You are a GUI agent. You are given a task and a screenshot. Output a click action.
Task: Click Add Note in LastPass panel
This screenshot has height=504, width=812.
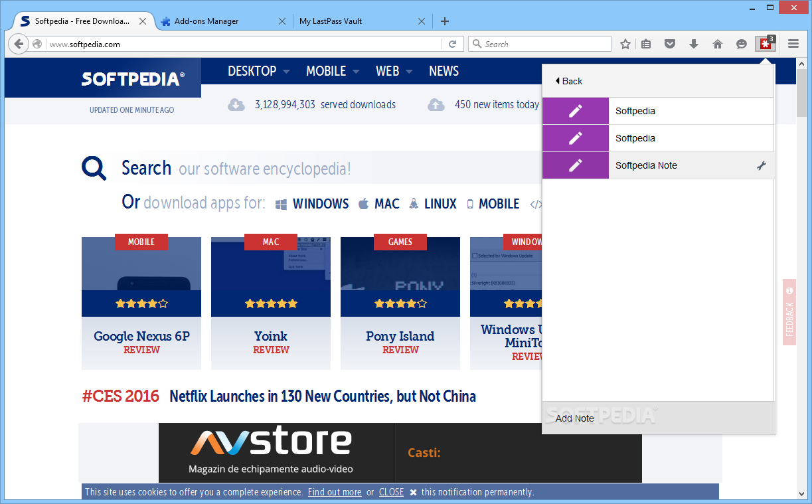pos(575,418)
